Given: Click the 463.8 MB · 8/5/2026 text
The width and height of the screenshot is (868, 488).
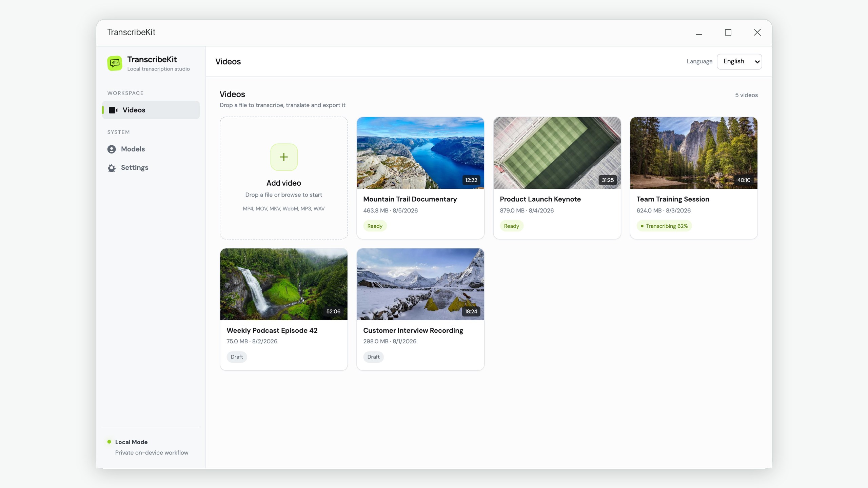Looking at the screenshot, I should [390, 210].
